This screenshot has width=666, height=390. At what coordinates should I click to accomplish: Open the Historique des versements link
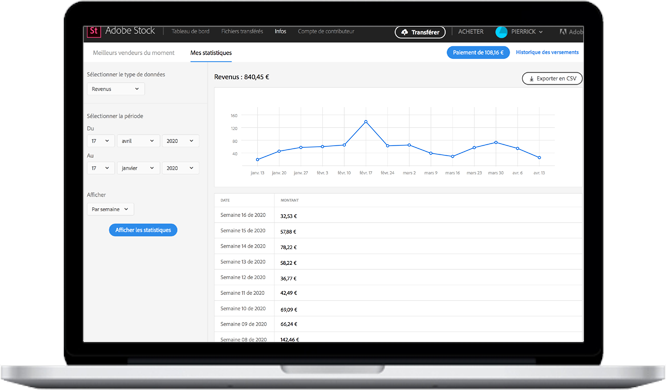(x=547, y=52)
